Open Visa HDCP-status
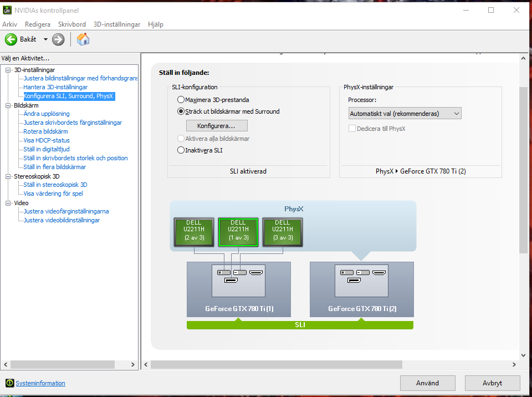Image resolution: width=532 pixels, height=397 pixels. coord(47,140)
